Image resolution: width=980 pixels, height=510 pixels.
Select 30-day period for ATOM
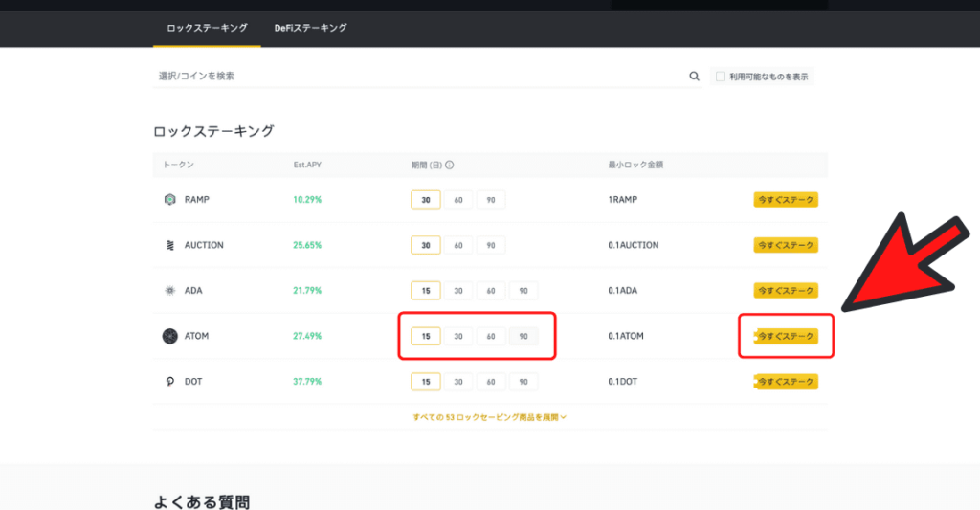pos(458,336)
